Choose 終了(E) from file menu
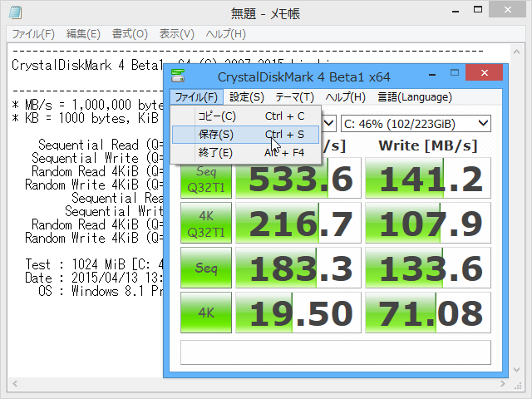The width and height of the screenshot is (532, 399). click(246, 153)
